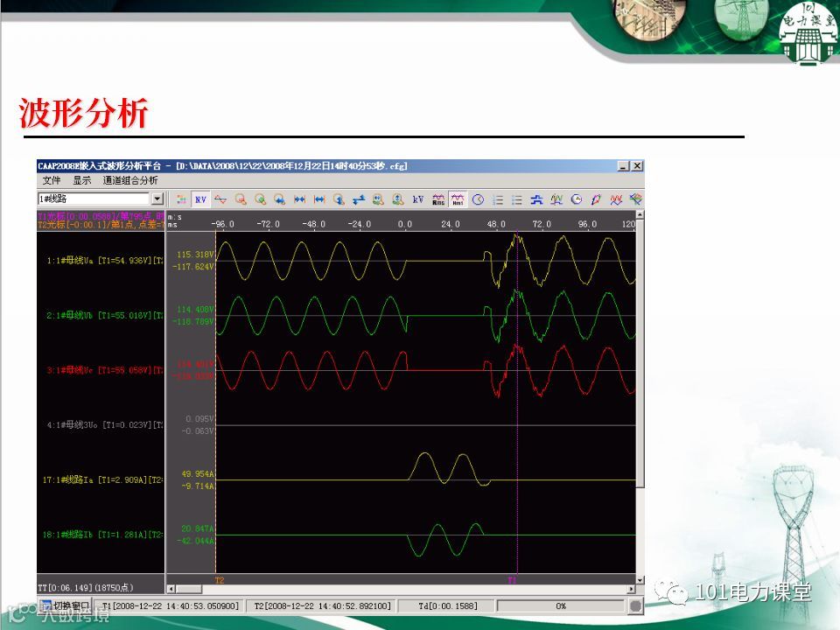Click the magnifier with back arrow icon
This screenshot has height=630, width=840.
tap(280, 199)
